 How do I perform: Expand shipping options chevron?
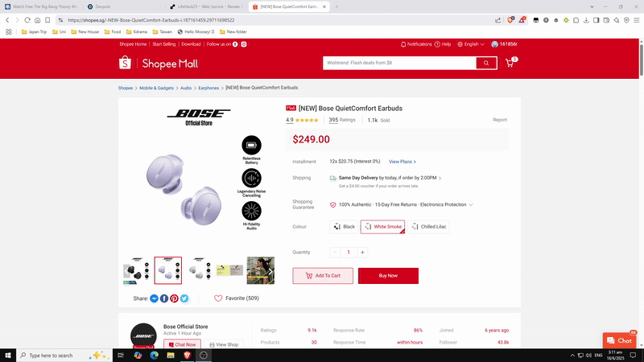coord(440,178)
